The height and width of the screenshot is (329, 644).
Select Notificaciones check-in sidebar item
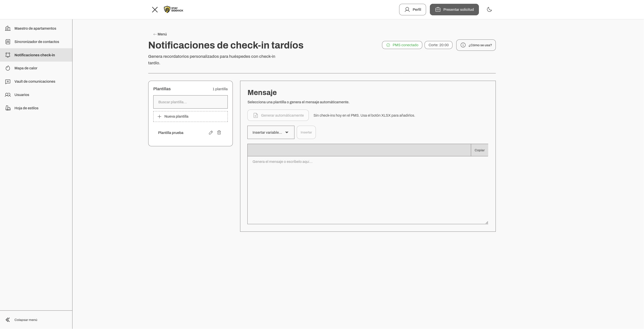(36, 55)
